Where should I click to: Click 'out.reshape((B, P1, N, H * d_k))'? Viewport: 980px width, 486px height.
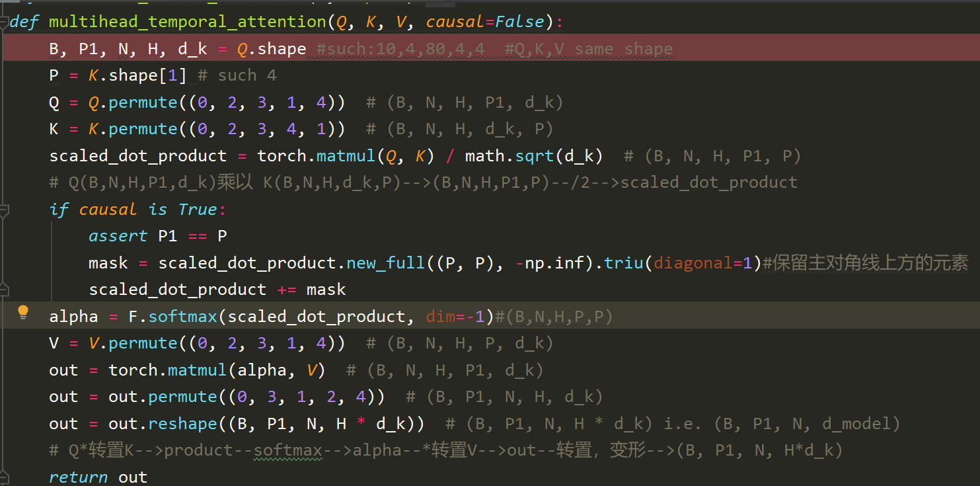(266, 424)
